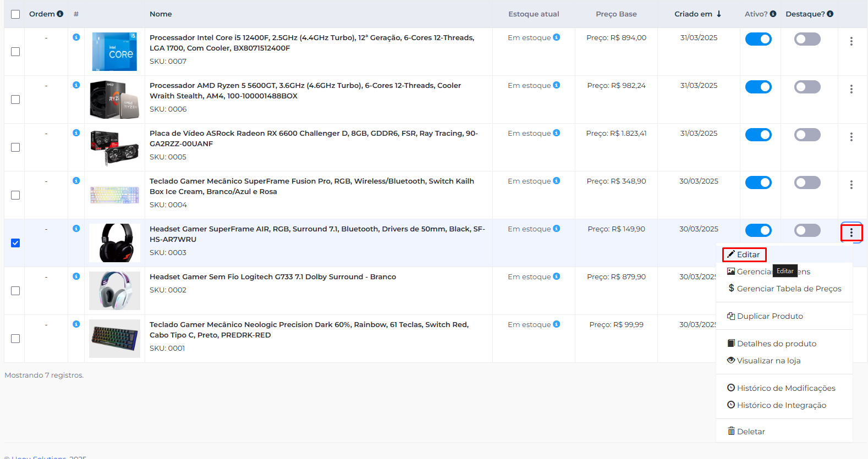Check the ASRock Radeon RX 6600 row checkbox

[15, 147]
